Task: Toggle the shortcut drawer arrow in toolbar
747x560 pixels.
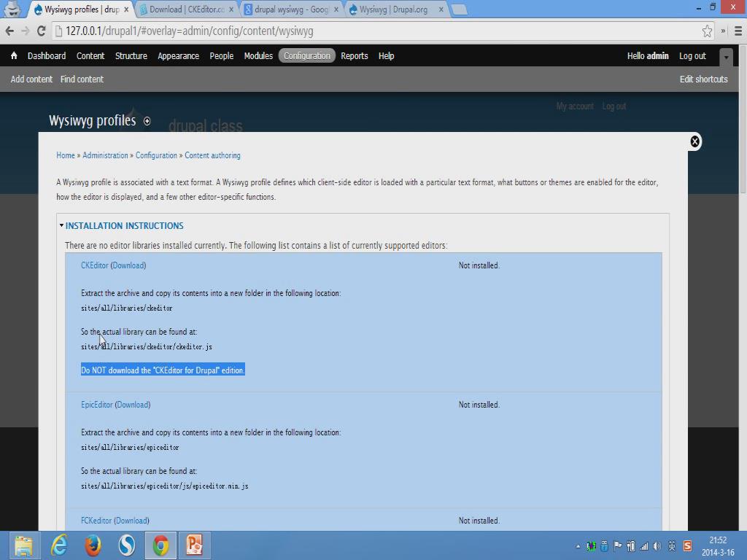Action: click(x=726, y=57)
